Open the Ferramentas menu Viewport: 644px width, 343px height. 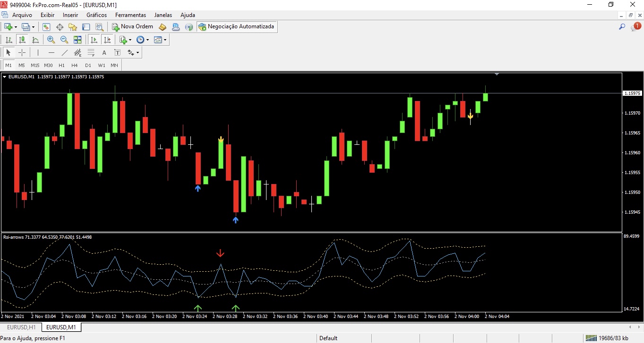coord(130,15)
